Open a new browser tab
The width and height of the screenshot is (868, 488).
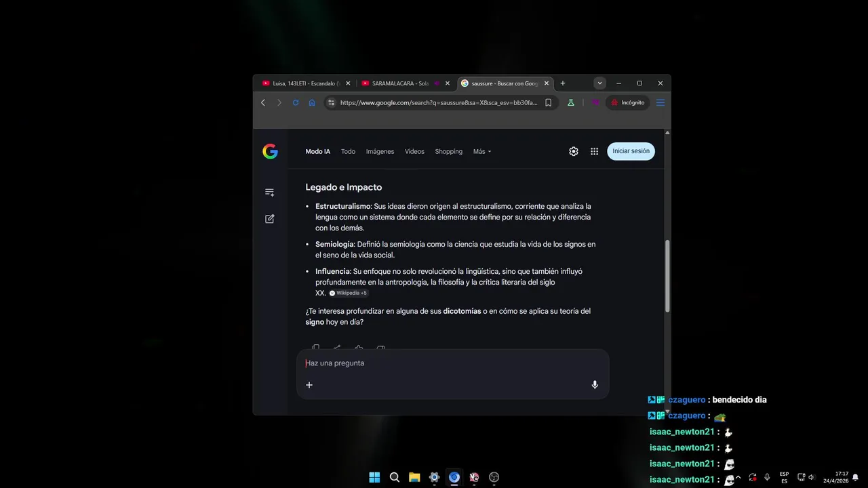tap(562, 83)
